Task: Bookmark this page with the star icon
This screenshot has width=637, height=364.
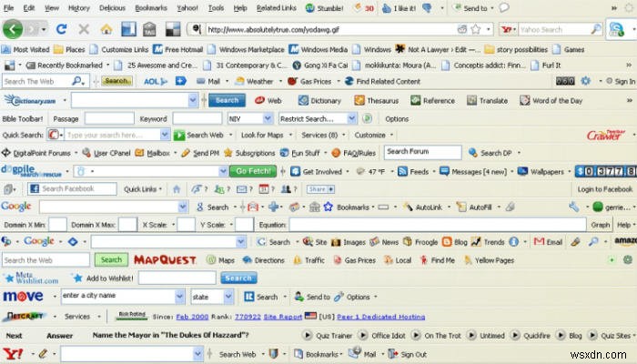Action: (x=476, y=29)
